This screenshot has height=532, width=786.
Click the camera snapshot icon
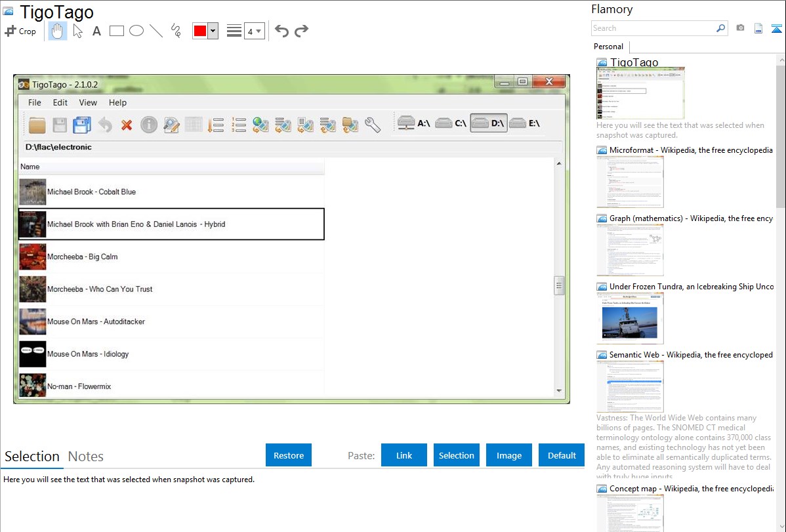[740, 28]
